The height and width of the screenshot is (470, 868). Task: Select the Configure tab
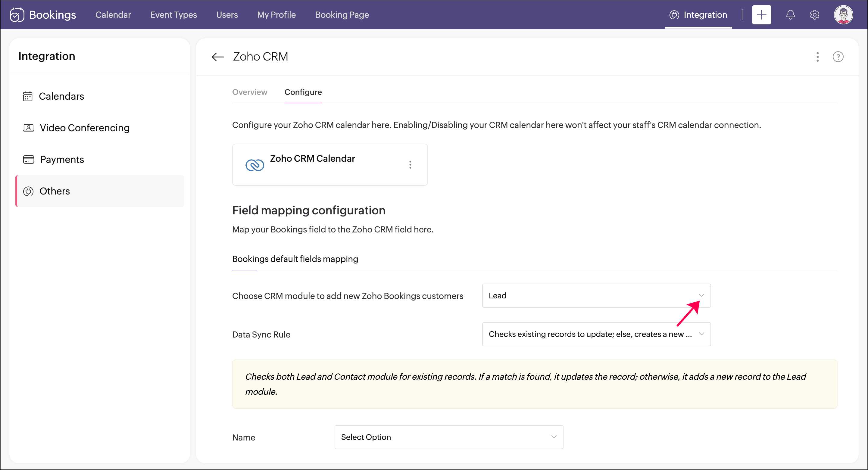303,92
